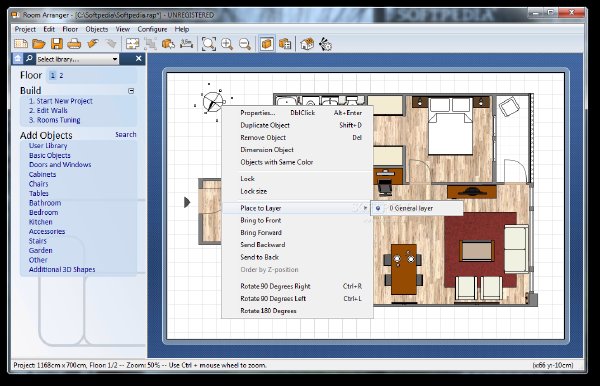Open the Help menu
The width and height of the screenshot is (600, 386).
coord(182,29)
